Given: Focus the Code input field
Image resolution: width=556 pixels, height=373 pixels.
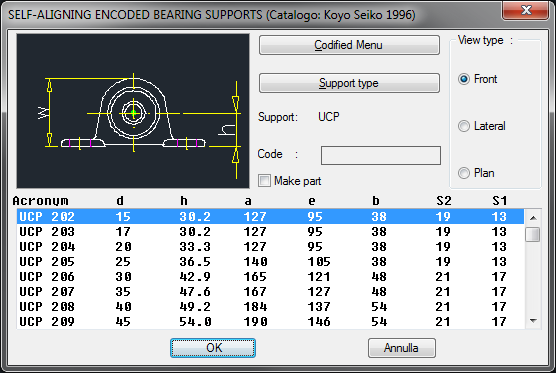Looking at the screenshot, I should point(381,155).
